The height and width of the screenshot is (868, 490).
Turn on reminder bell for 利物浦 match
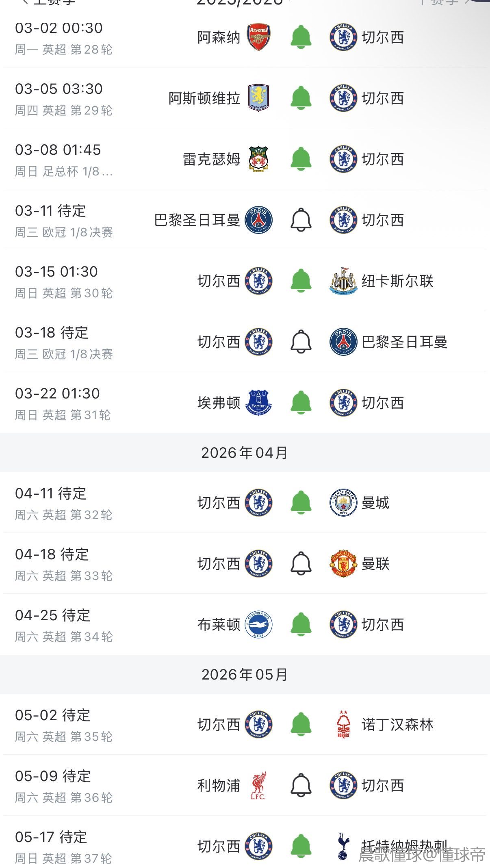pyautogui.click(x=301, y=785)
